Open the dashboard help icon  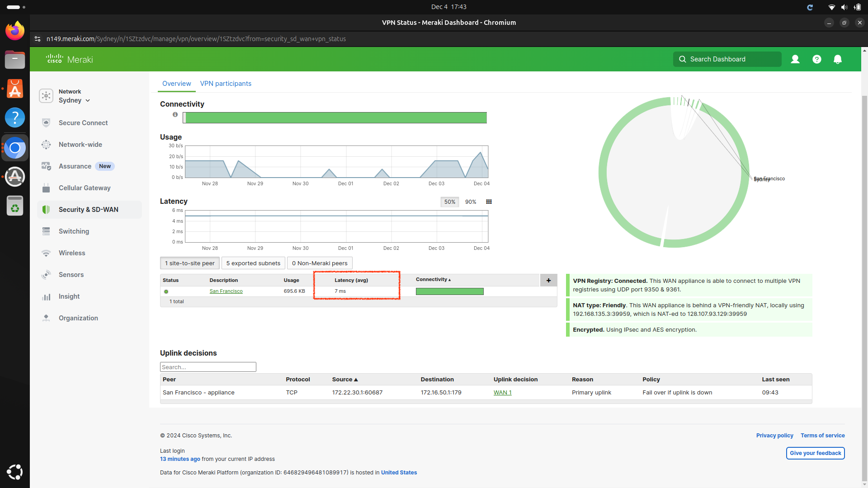coord(816,59)
